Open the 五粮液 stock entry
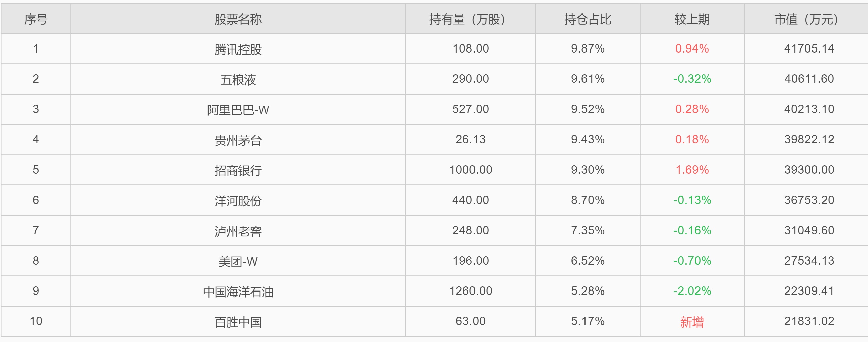The width and height of the screenshot is (868, 342). [238, 79]
